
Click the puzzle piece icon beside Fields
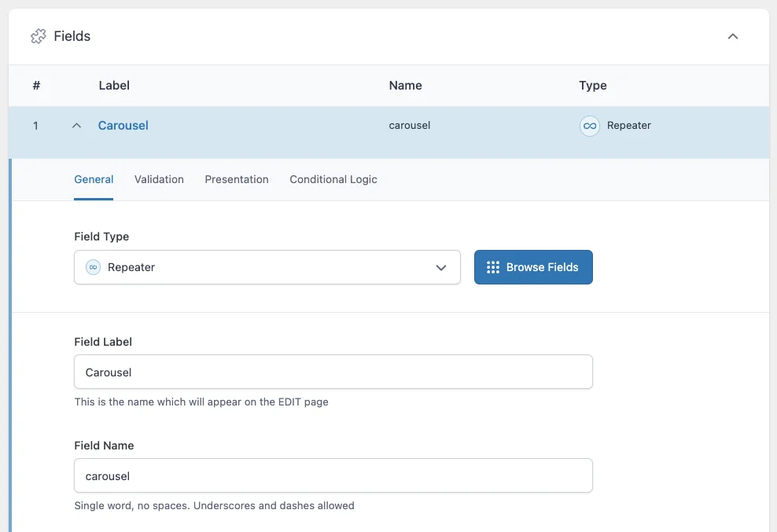click(38, 36)
